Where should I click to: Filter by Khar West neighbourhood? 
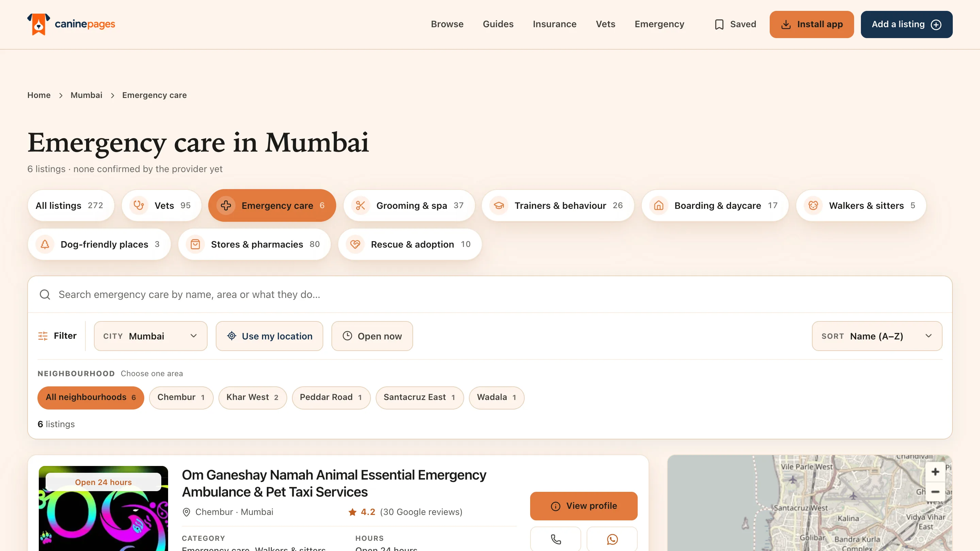point(252,398)
